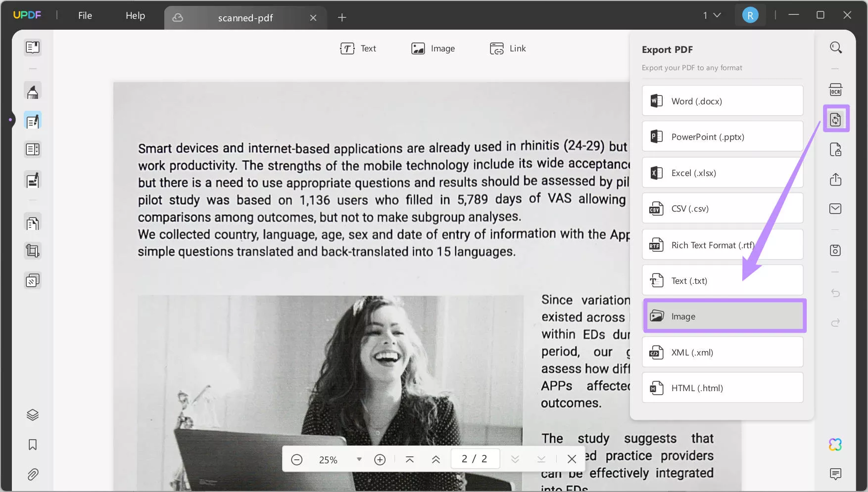Switch to the scanned-pdf tab
868x492 pixels.
tap(245, 18)
